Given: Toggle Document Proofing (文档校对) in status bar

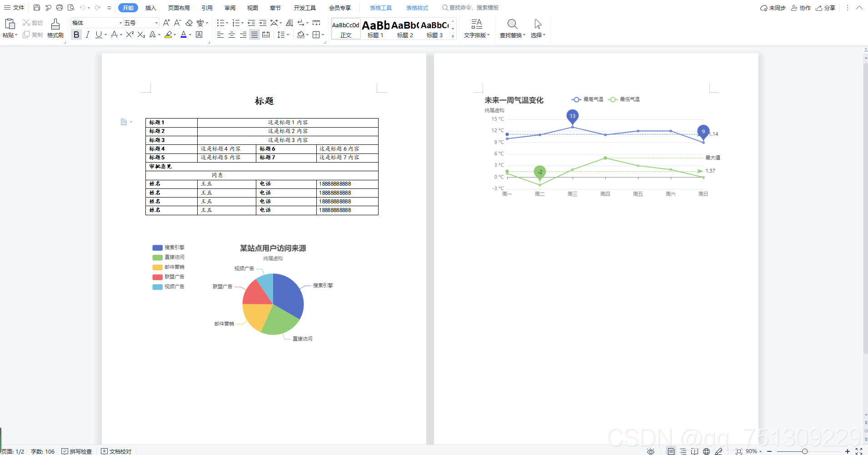Looking at the screenshot, I should pos(116,451).
